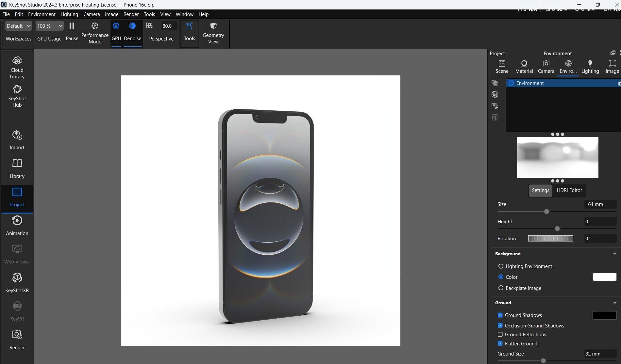The height and width of the screenshot is (364, 621).
Task: Collapse the Ground section
Action: 614,303
